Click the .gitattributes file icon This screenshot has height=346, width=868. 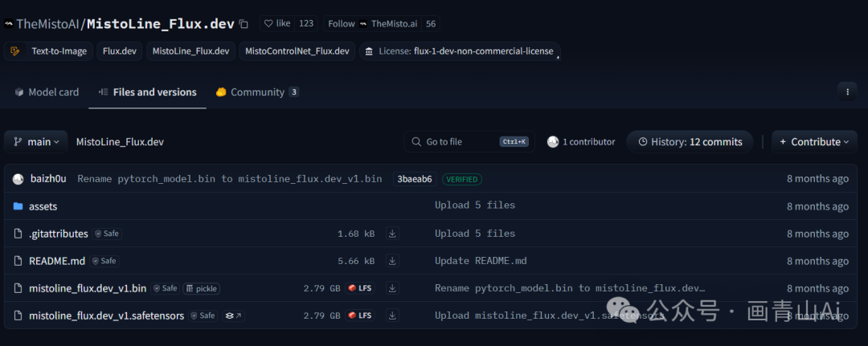18,234
